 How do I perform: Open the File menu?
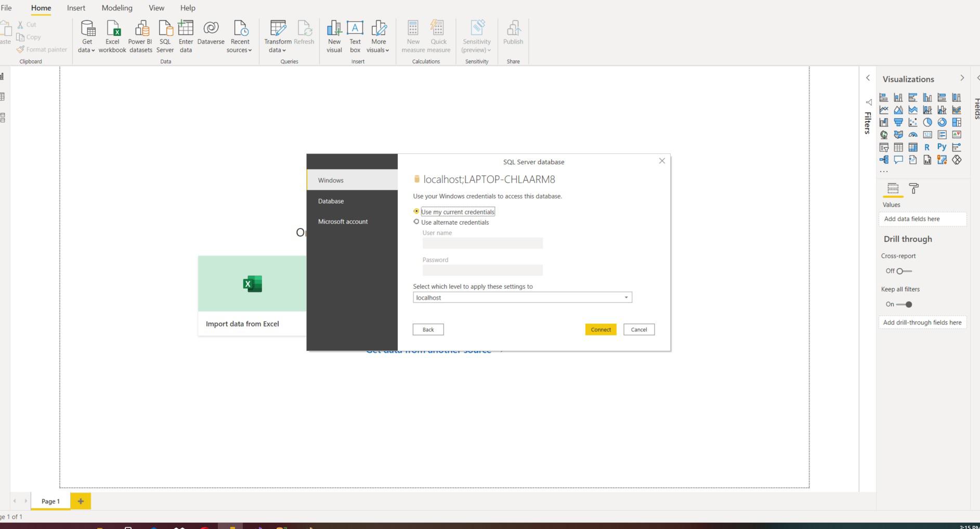pos(6,8)
